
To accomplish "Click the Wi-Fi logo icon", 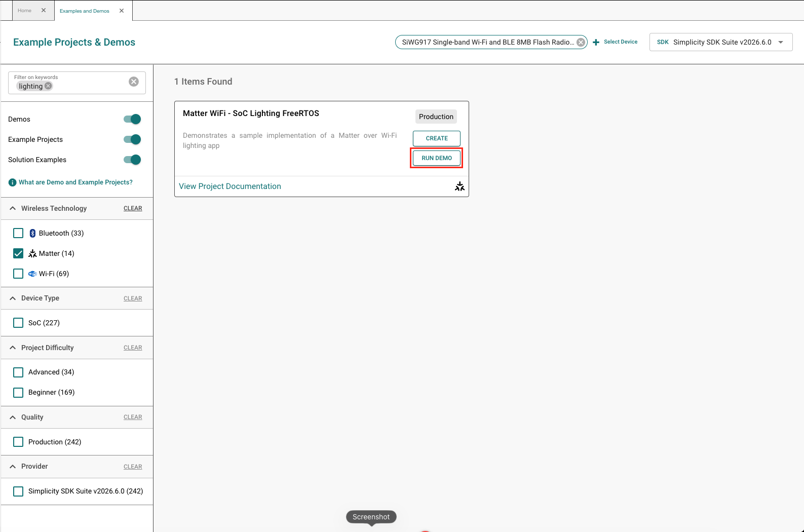I will pyautogui.click(x=32, y=274).
